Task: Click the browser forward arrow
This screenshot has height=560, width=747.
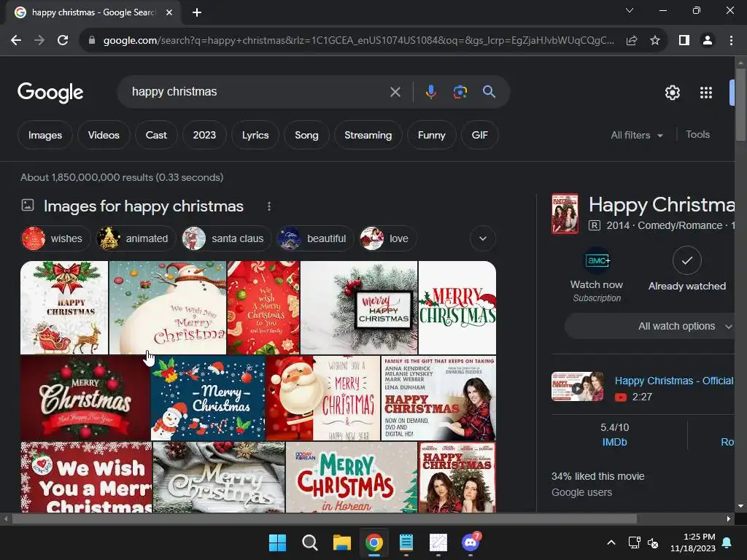Action: point(39,41)
